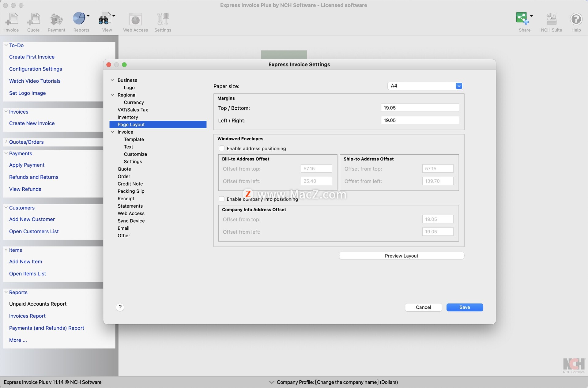Expand the Company Profile status bar chevron
Viewport: 588px width, 388px height.
[271, 382]
